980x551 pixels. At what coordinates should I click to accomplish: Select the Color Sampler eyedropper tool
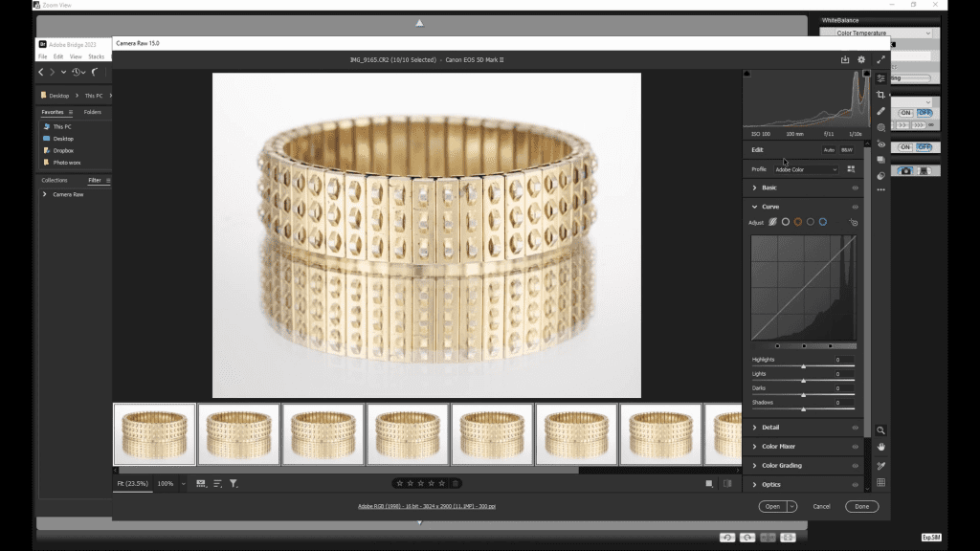point(880,466)
